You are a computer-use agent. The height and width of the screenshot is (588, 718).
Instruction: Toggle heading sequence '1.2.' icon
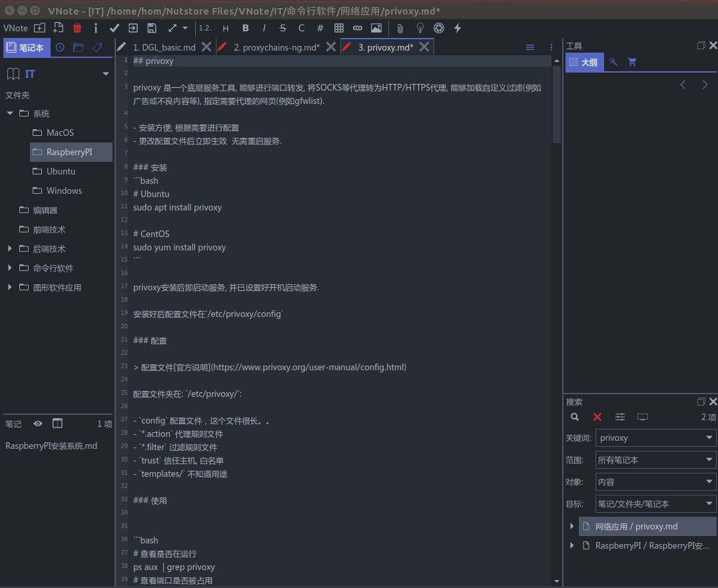tap(204, 28)
